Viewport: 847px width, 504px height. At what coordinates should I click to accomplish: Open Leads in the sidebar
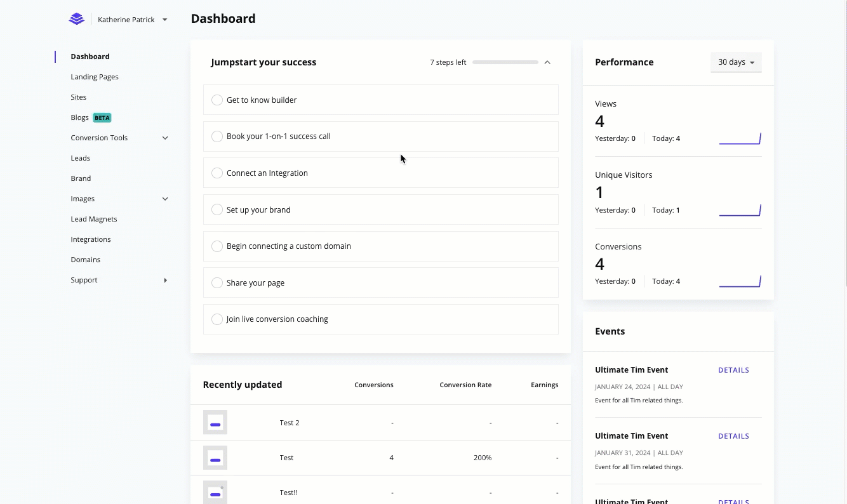81,158
